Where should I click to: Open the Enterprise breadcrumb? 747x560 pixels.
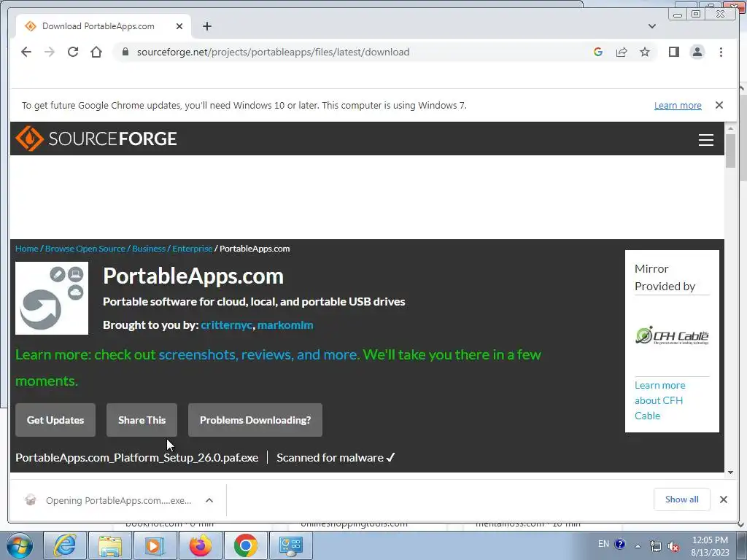[x=192, y=249]
